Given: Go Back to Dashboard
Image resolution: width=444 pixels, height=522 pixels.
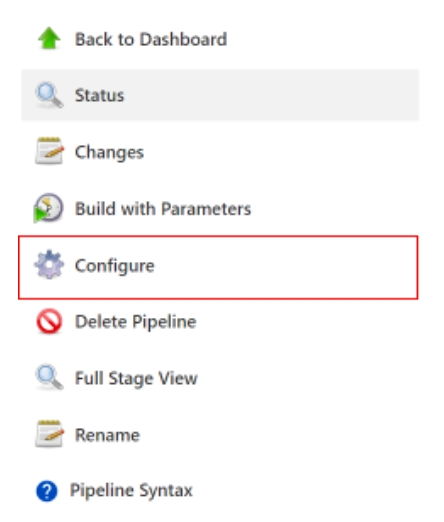Looking at the screenshot, I should coord(151,39).
